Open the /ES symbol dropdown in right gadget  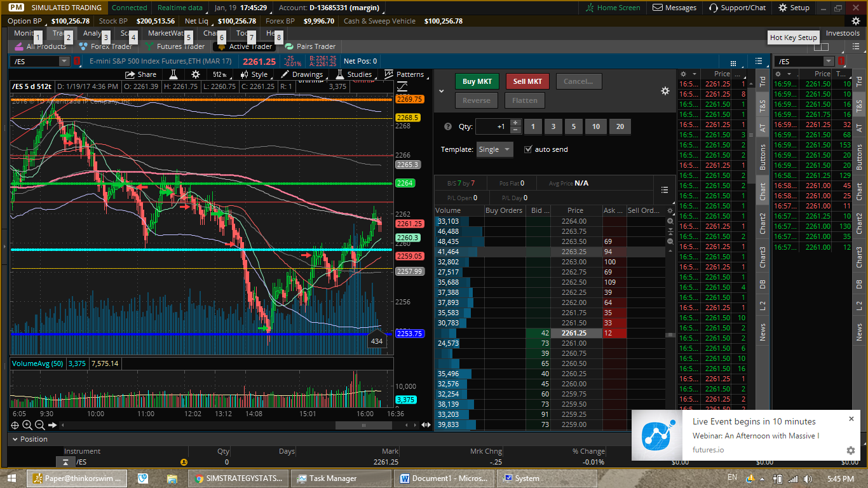[828, 61]
